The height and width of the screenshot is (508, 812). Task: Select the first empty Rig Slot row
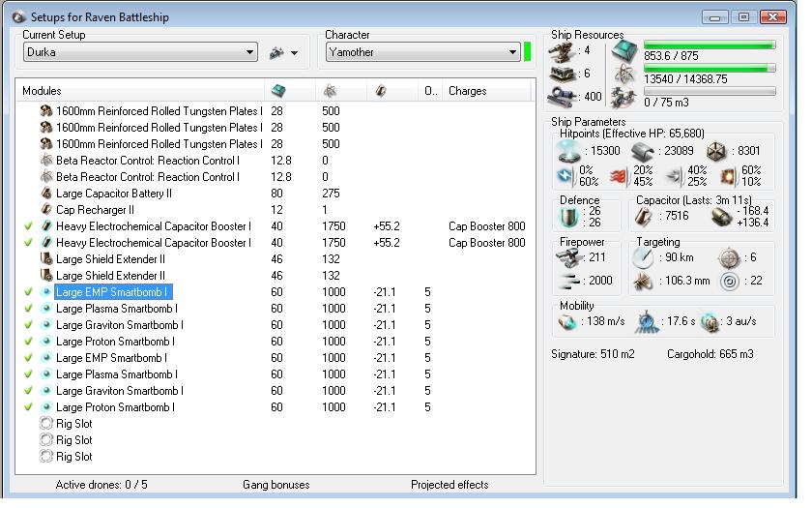click(73, 424)
